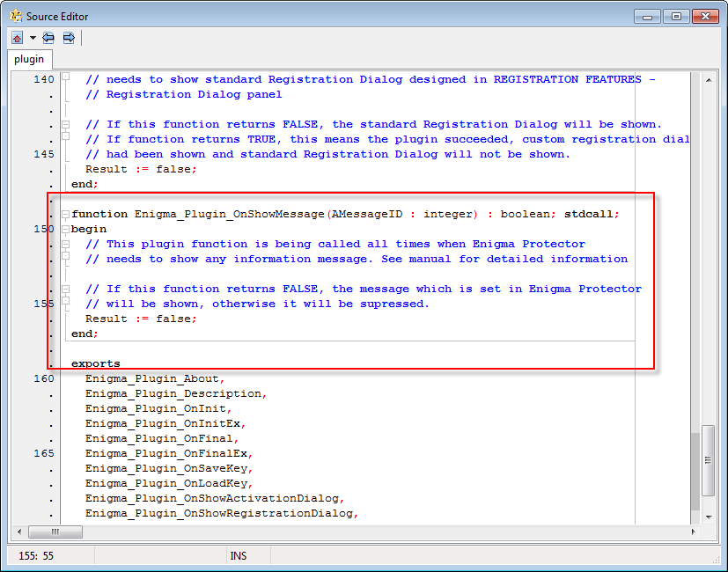Click the Enigma_Plugin_About export line

(x=155, y=378)
